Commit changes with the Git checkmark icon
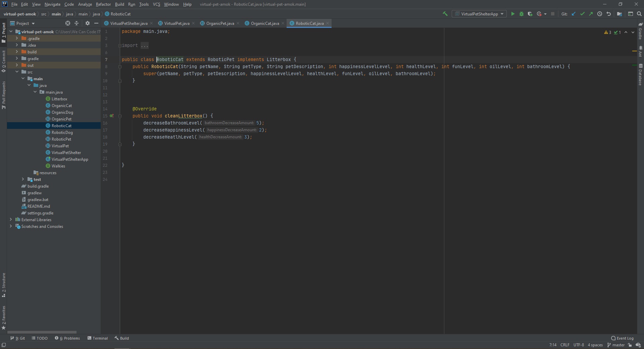Screen dimensions: 644x349 point(582,14)
